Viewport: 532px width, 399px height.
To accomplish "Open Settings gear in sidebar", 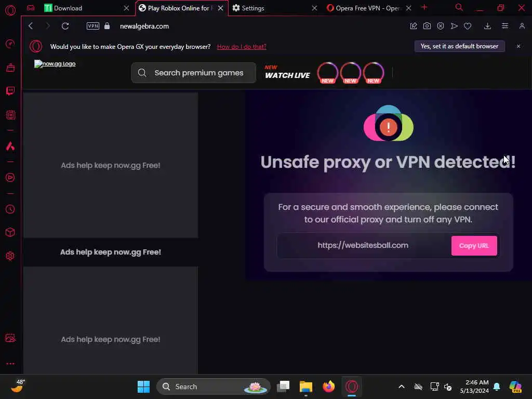I will (x=10, y=256).
